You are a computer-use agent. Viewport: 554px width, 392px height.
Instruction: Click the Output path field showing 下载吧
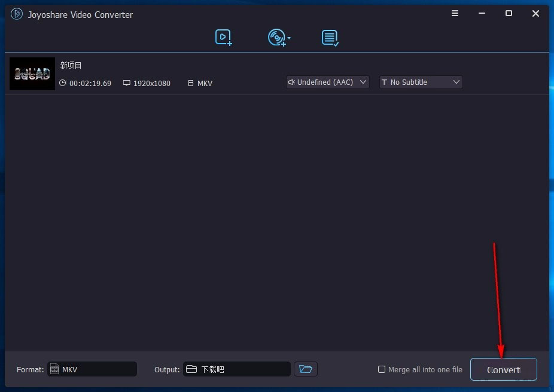[236, 369]
